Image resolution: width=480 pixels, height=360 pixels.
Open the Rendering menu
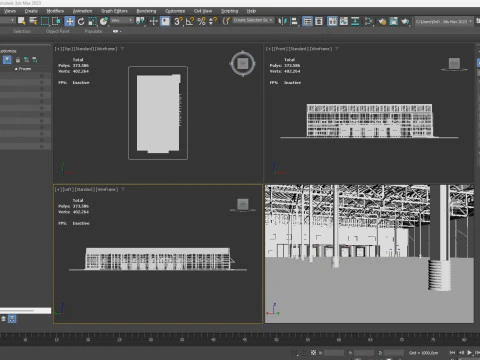click(x=146, y=11)
